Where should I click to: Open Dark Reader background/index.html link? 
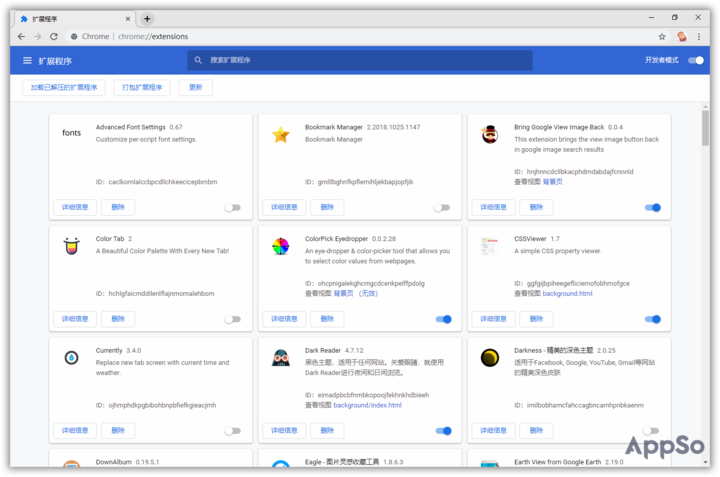[x=367, y=405]
